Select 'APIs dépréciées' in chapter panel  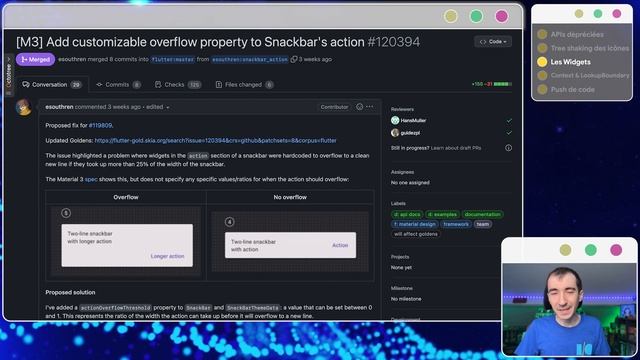(x=577, y=34)
